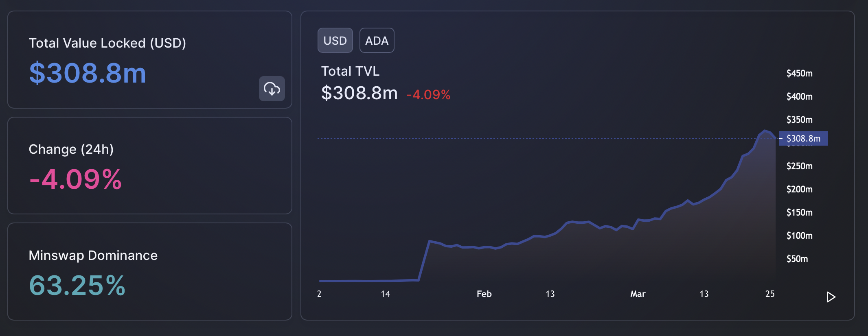
Task: Click the Mar label on the chart timeline
Action: (638, 294)
